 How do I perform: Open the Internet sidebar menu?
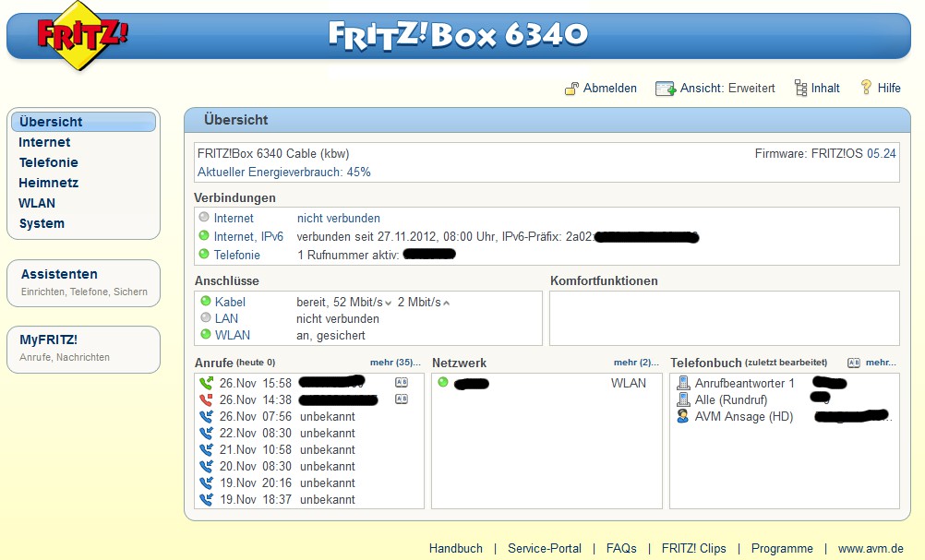click(44, 142)
